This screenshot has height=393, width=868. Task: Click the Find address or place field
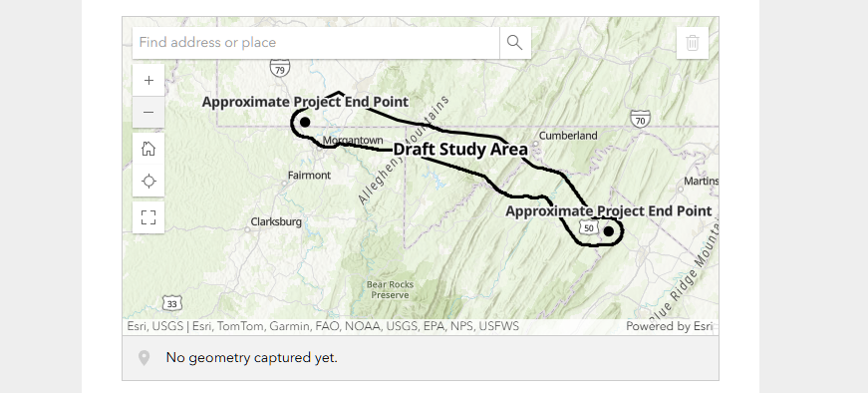pyautogui.click(x=316, y=43)
